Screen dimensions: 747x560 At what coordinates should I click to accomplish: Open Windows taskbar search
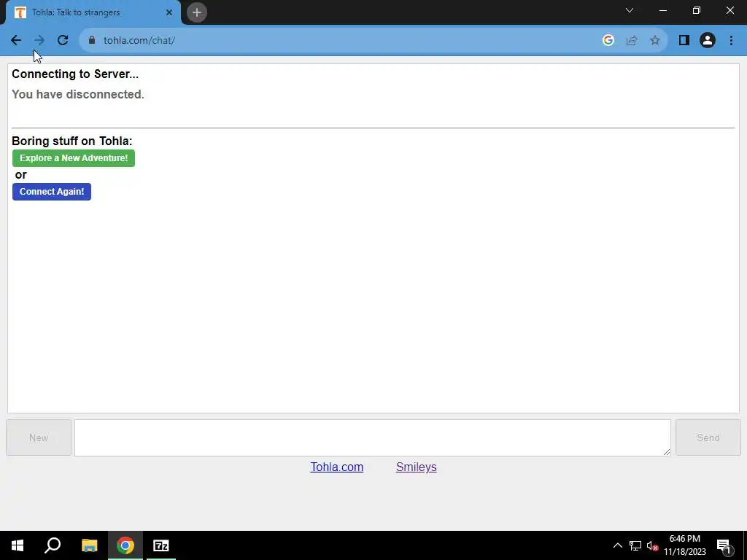point(53,545)
